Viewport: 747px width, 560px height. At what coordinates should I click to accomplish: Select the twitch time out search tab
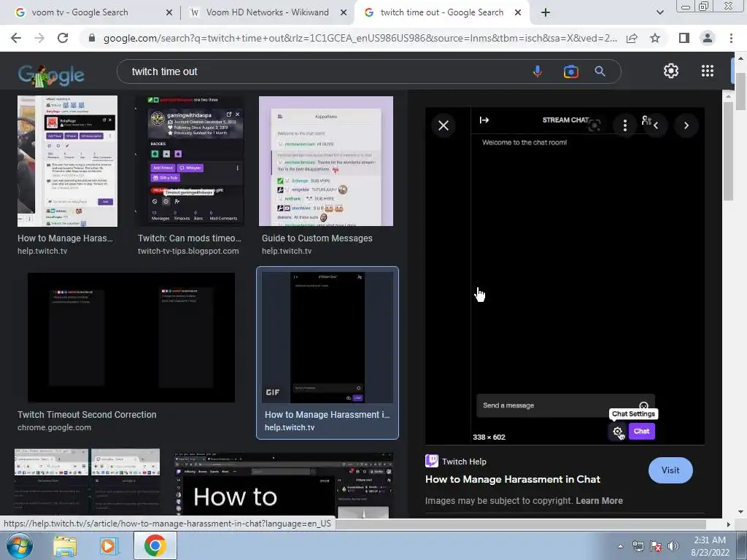coord(441,12)
